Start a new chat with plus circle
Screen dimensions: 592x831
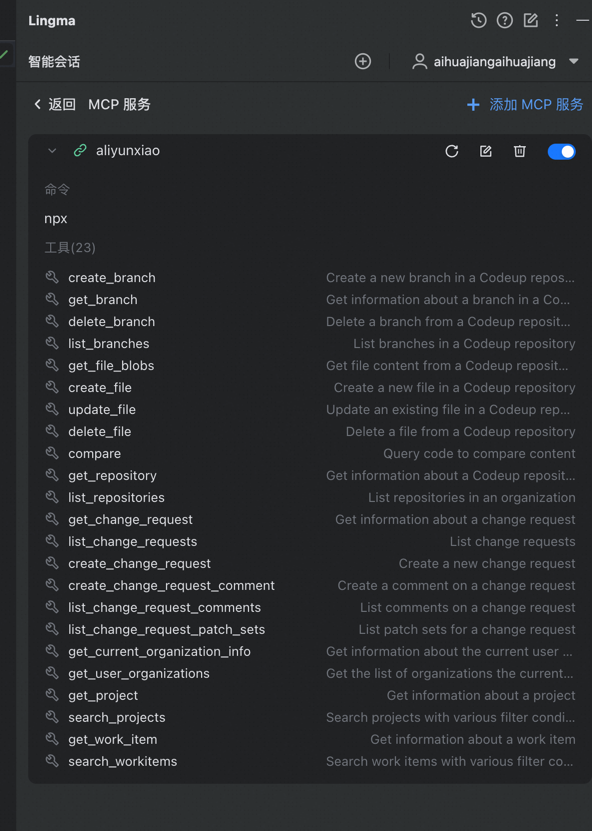[363, 61]
